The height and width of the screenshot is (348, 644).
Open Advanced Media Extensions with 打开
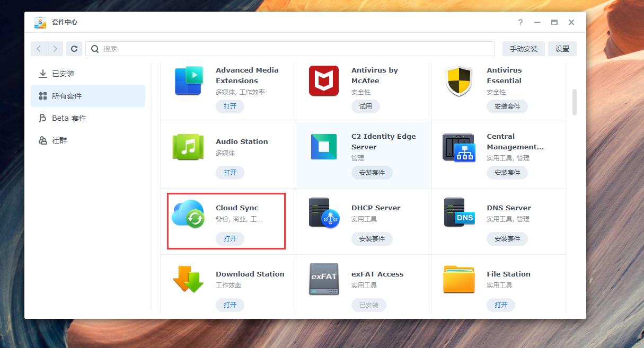[x=230, y=106]
